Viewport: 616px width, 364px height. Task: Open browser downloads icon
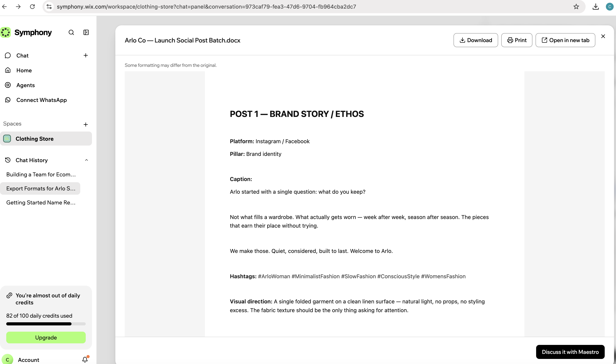(596, 7)
